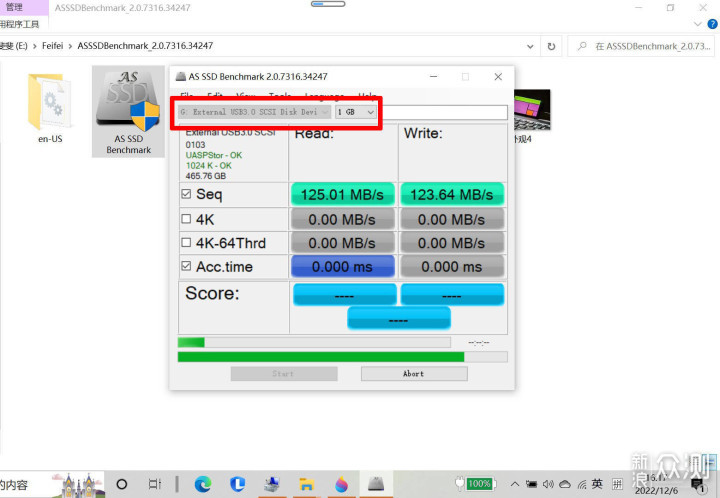The image size is (720, 498).
Task: Click the Explorer search magnifier icon
Action: pyautogui.click(x=582, y=46)
